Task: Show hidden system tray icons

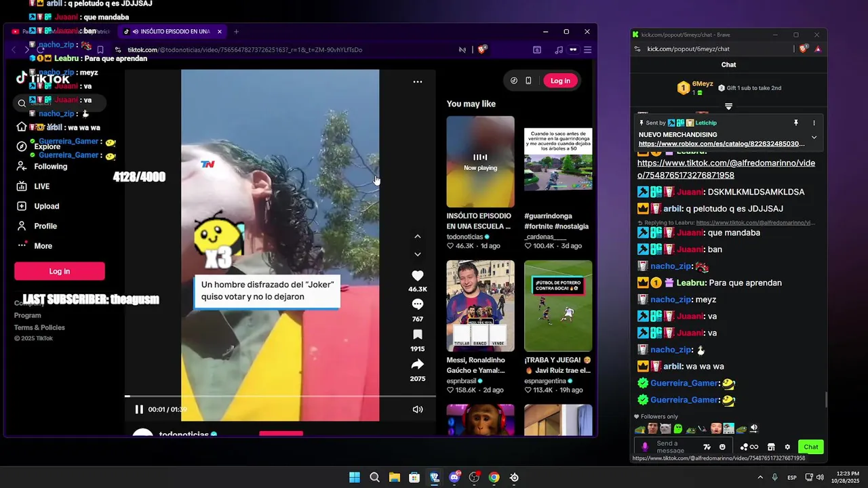Action: tap(760, 477)
